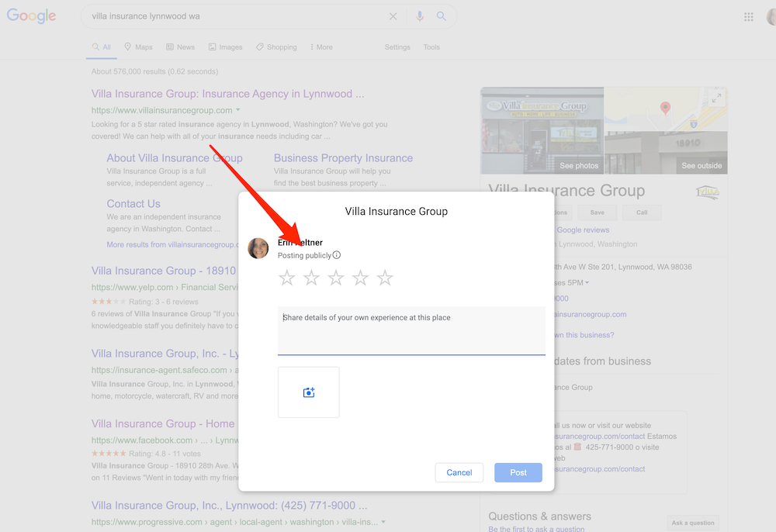
Task: Start voice search with the microphone icon
Action: 420,16
